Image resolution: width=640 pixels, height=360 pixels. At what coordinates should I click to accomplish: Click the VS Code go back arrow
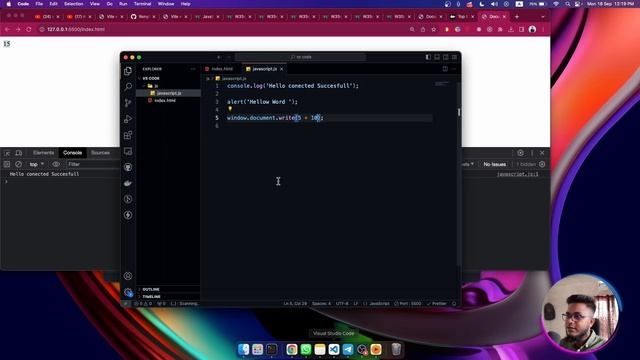pos(219,57)
